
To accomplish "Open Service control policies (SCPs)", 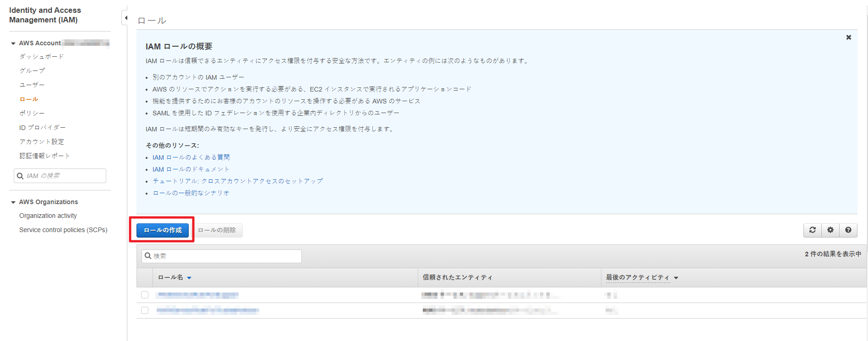I will pos(63,230).
